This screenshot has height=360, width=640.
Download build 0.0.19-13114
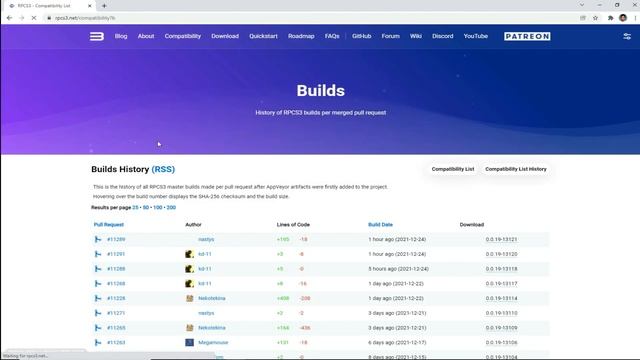pyautogui.click(x=501, y=298)
